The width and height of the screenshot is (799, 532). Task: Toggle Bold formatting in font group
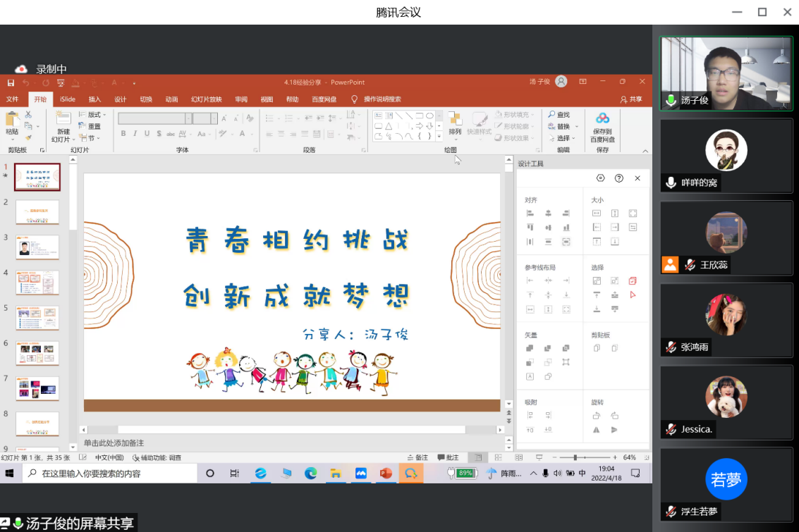123,134
